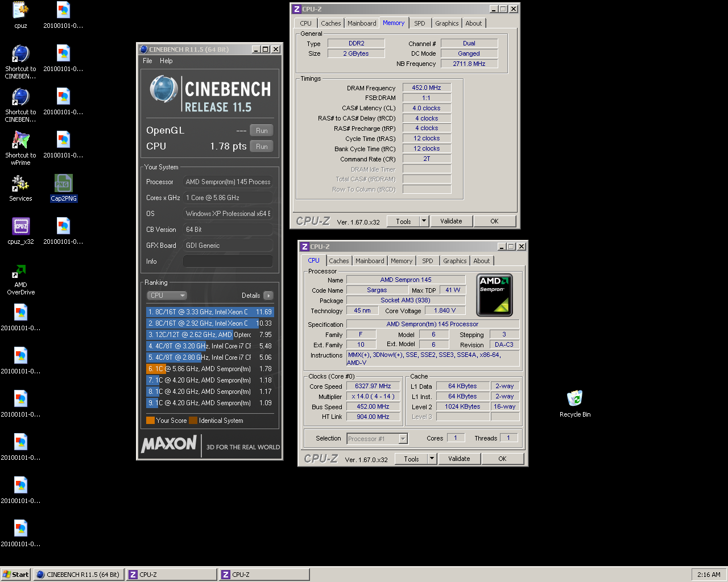Run the OpenGL benchmark

(262, 131)
